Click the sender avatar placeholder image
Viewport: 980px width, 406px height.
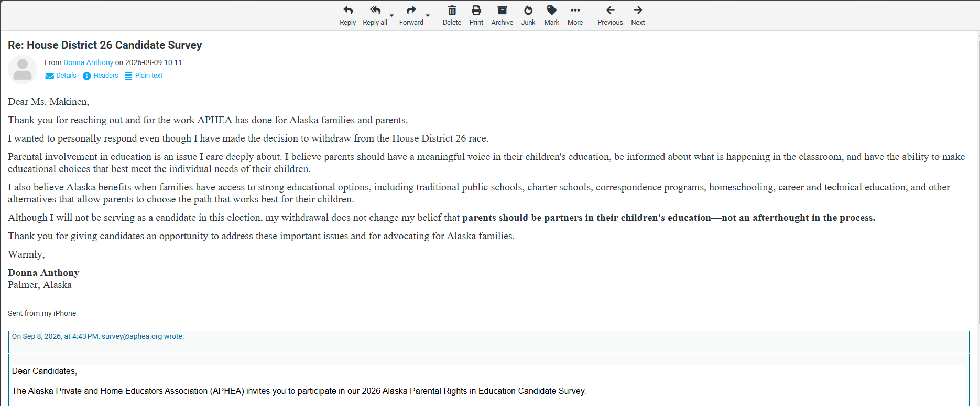pyautogui.click(x=23, y=70)
